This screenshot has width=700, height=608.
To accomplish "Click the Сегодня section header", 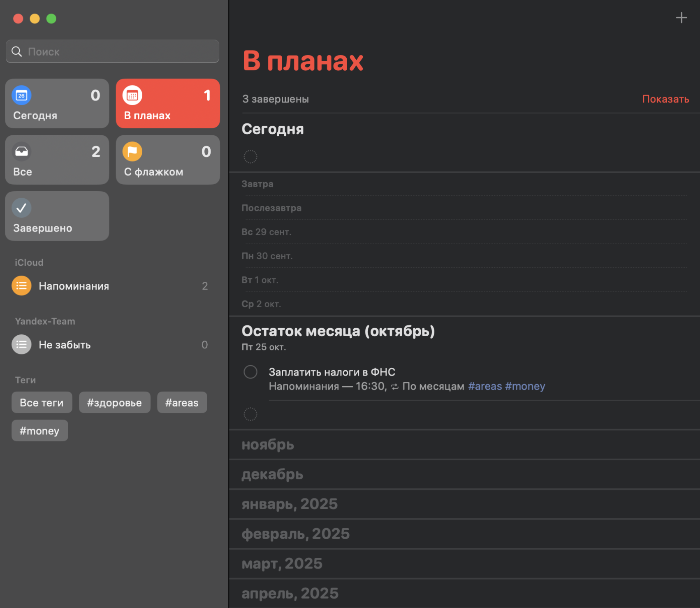I will tap(273, 129).
